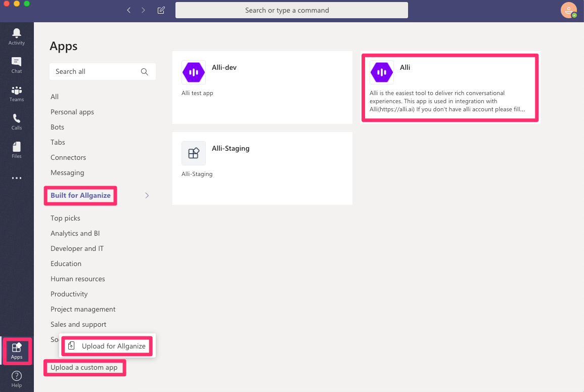Open the Built for Allganize category
This screenshot has width=584, height=392.
click(x=80, y=196)
